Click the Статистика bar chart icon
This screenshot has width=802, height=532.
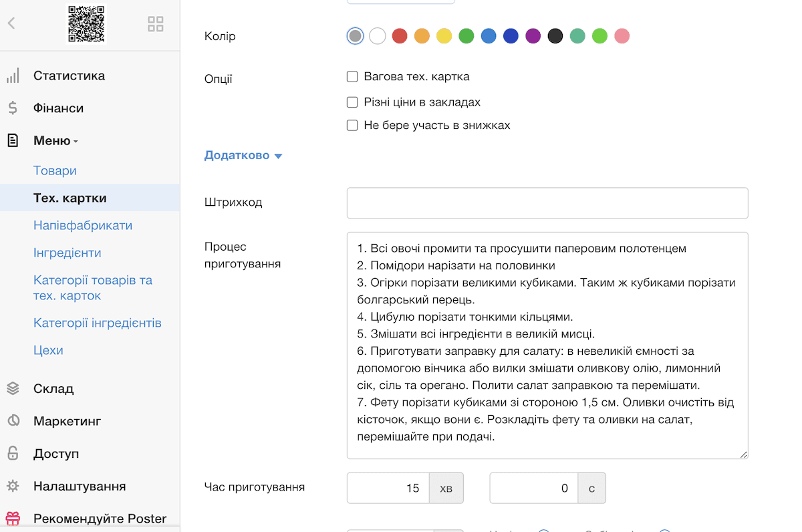tap(13, 76)
